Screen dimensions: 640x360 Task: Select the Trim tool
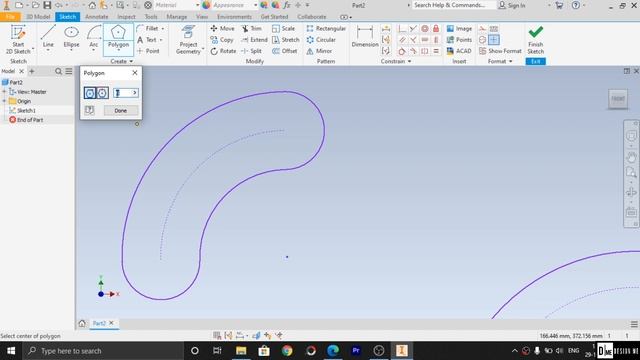251,28
